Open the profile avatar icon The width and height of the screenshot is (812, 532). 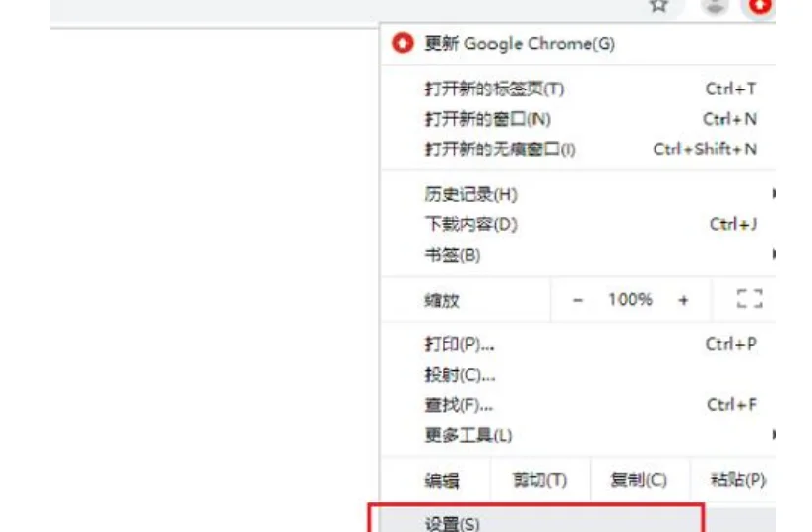[715, 6]
